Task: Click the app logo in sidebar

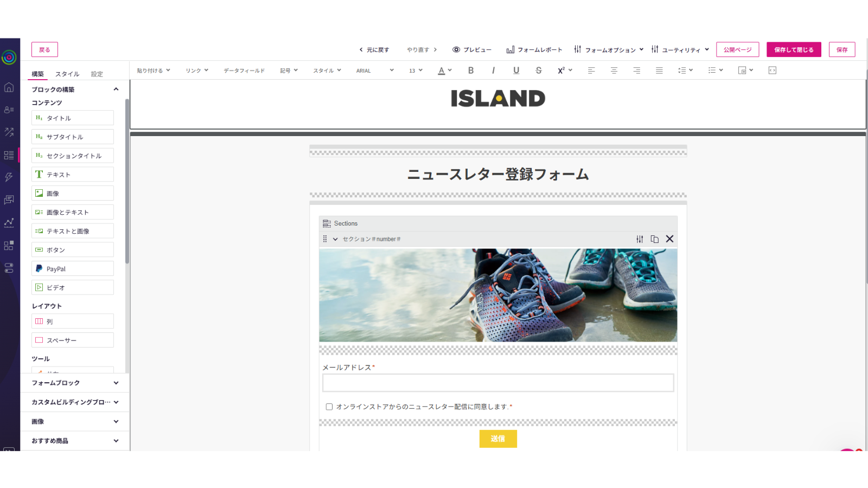Action: point(9,57)
